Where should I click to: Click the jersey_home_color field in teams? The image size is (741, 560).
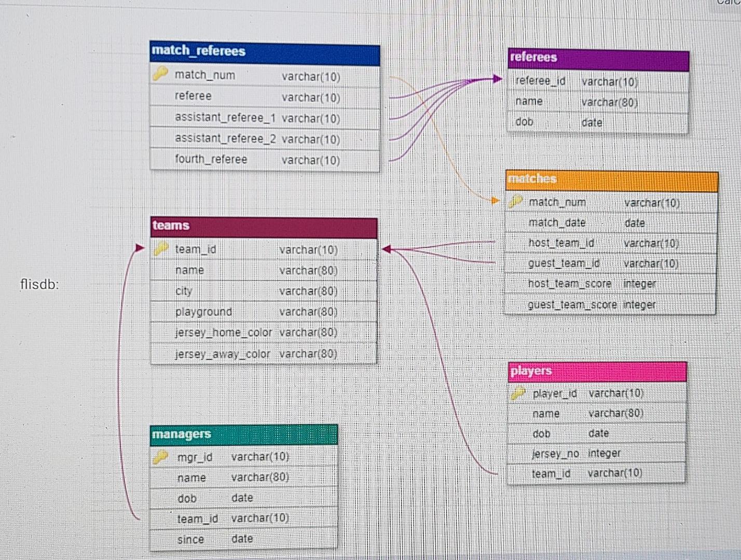pos(223,332)
